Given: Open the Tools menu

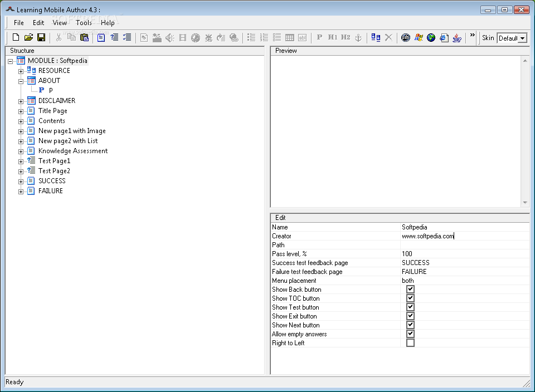Looking at the screenshot, I should (84, 22).
